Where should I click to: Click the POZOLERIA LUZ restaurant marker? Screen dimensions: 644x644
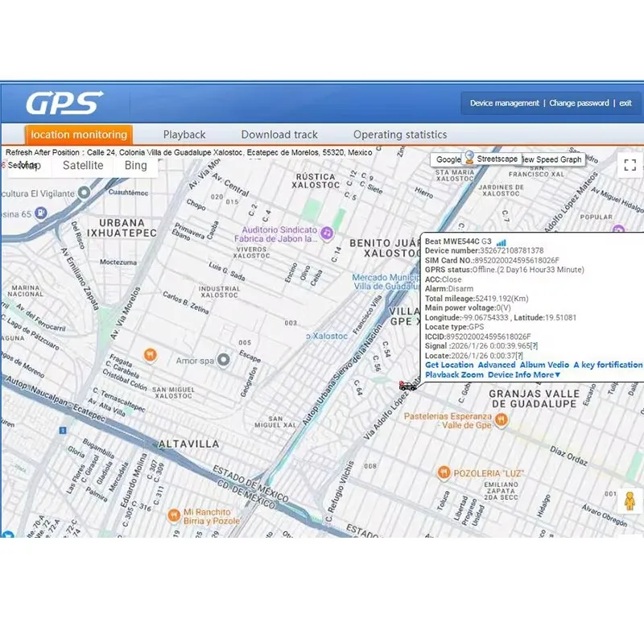coord(444,473)
